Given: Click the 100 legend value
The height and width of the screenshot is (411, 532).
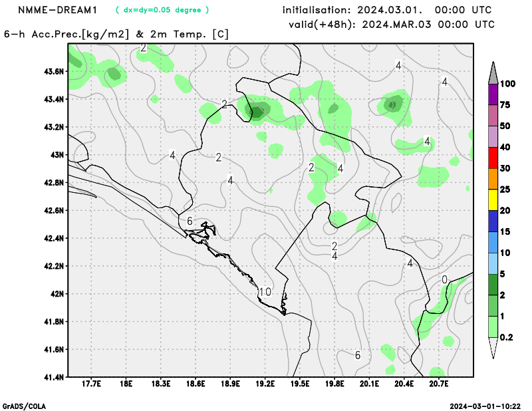Looking at the screenshot, I should click(507, 84).
